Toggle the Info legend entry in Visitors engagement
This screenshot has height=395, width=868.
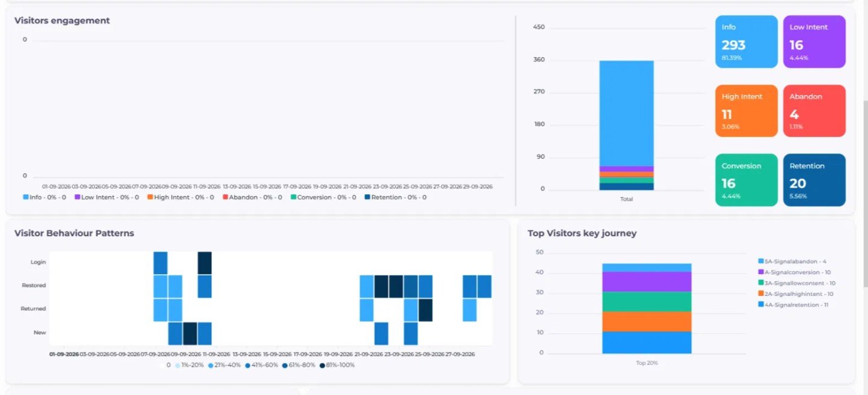pyautogui.click(x=45, y=197)
